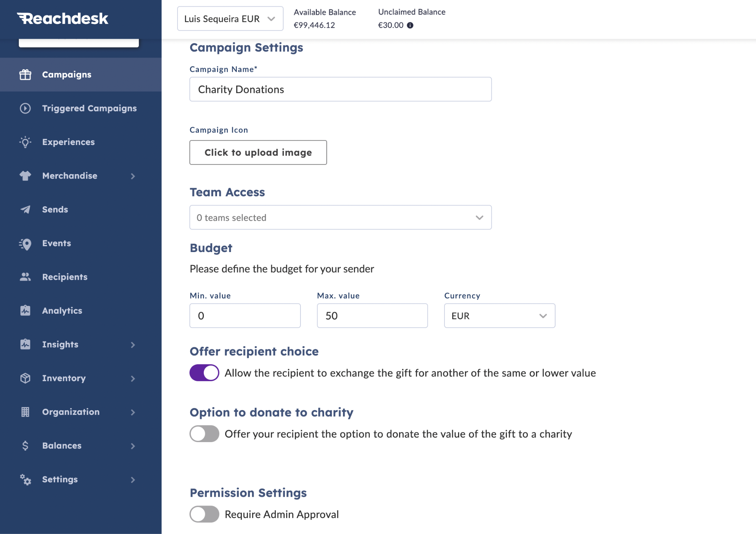This screenshot has width=756, height=534.
Task: Click the Recipients people icon
Action: coord(25,277)
